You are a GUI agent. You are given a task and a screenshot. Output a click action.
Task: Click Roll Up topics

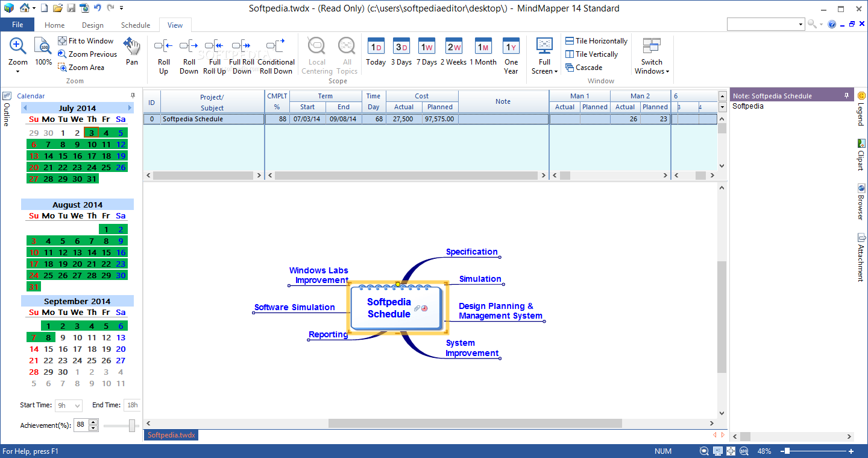(163, 56)
